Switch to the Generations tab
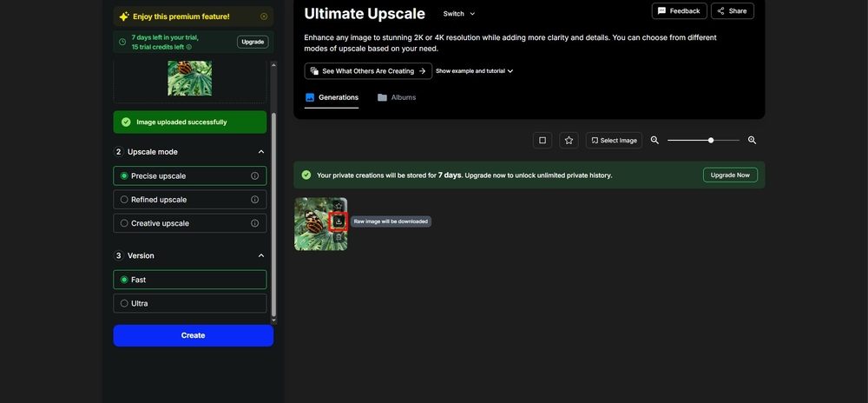Image resolution: width=868 pixels, height=403 pixels. 332,97
